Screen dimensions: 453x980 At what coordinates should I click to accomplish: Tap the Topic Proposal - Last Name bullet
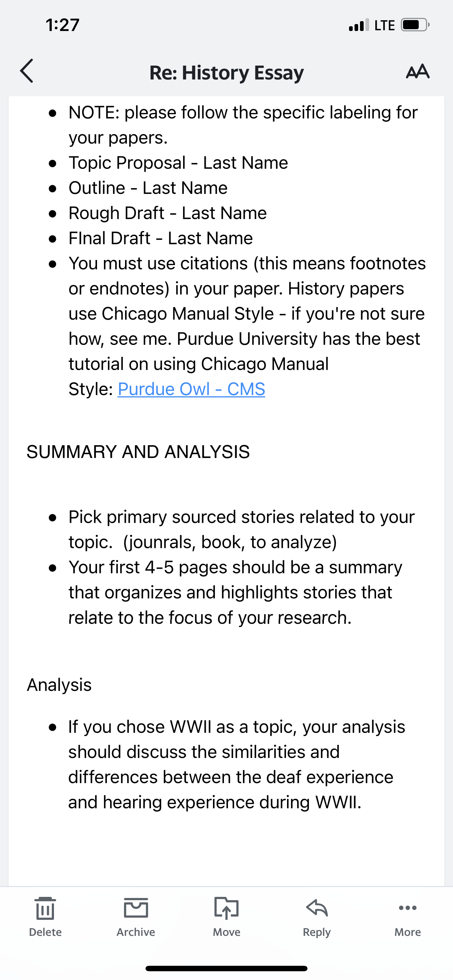(178, 163)
